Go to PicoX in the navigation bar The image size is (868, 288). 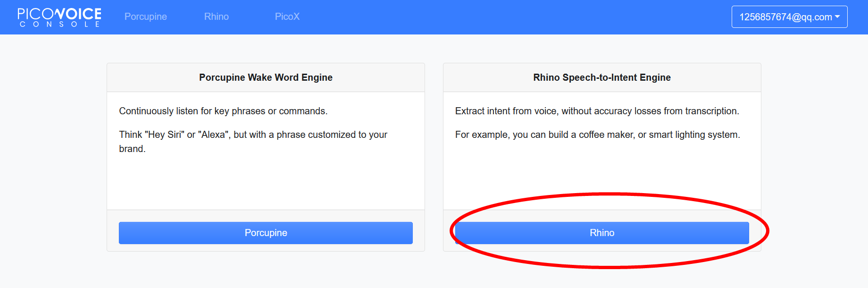(x=287, y=17)
